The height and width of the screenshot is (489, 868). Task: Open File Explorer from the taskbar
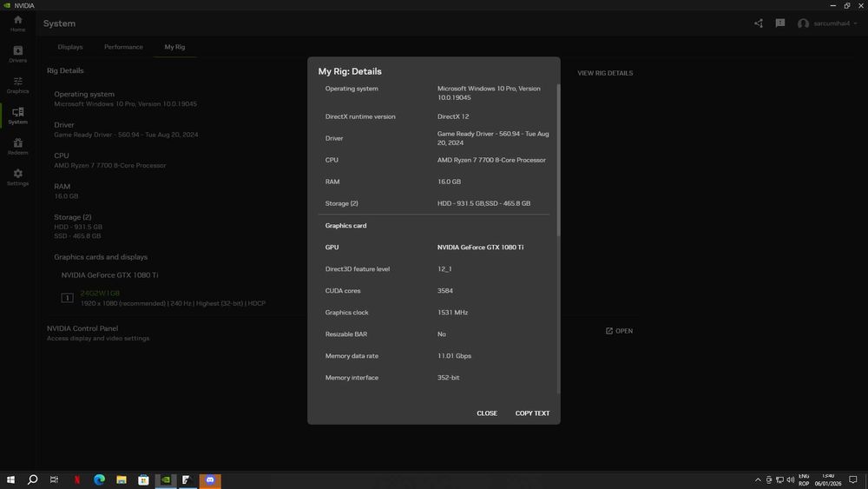click(x=122, y=479)
